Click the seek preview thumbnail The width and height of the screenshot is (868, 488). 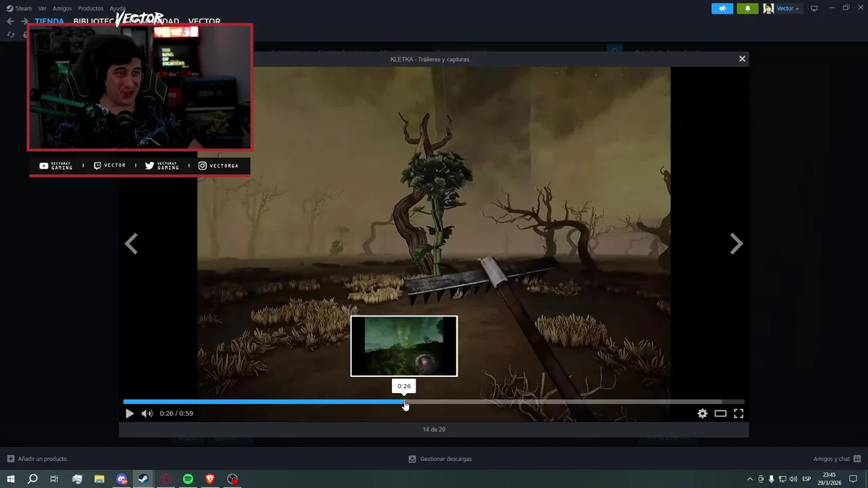pyautogui.click(x=404, y=346)
